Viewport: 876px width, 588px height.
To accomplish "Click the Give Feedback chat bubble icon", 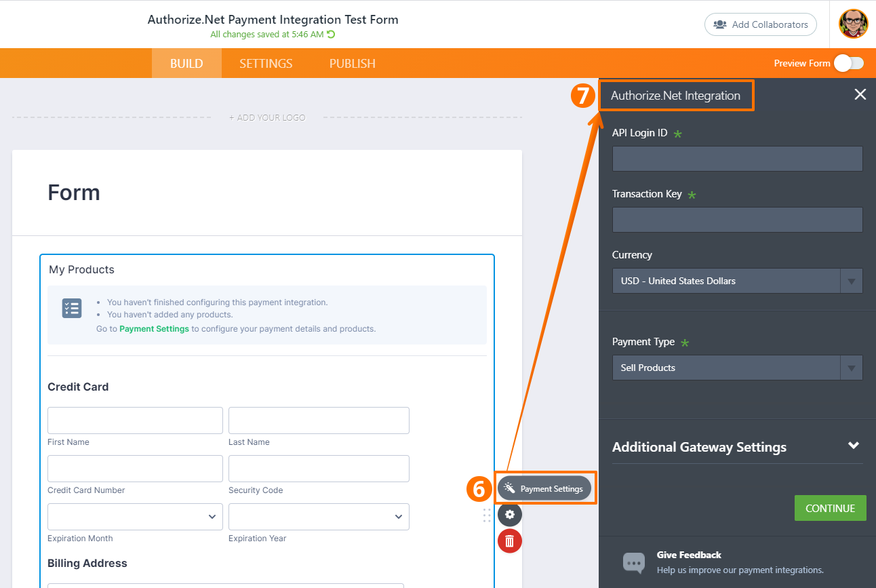I will click(x=634, y=562).
